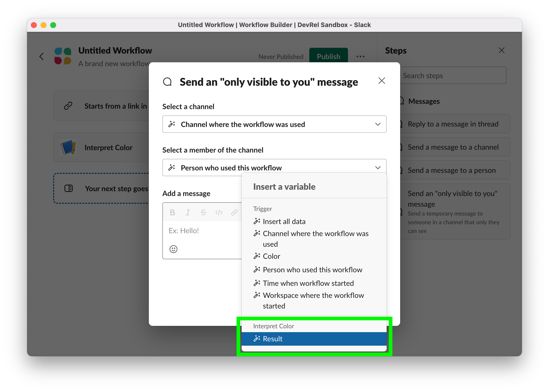Screen dimensions: 549x392
Task: Click the 'Interpret Color' workflow step
Action: (x=101, y=147)
